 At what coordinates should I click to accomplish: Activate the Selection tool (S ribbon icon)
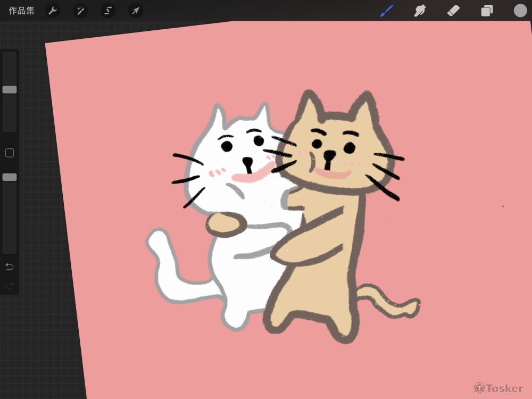[108, 11]
